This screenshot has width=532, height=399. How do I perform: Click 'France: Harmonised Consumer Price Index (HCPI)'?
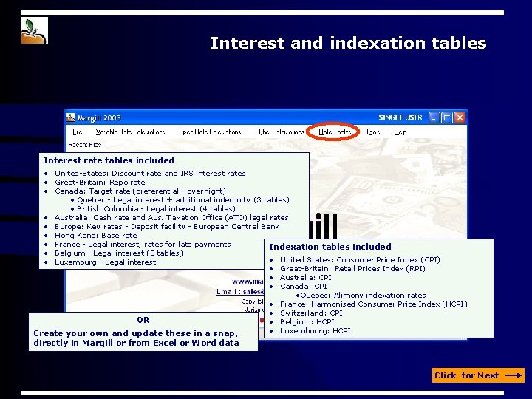[x=374, y=304]
